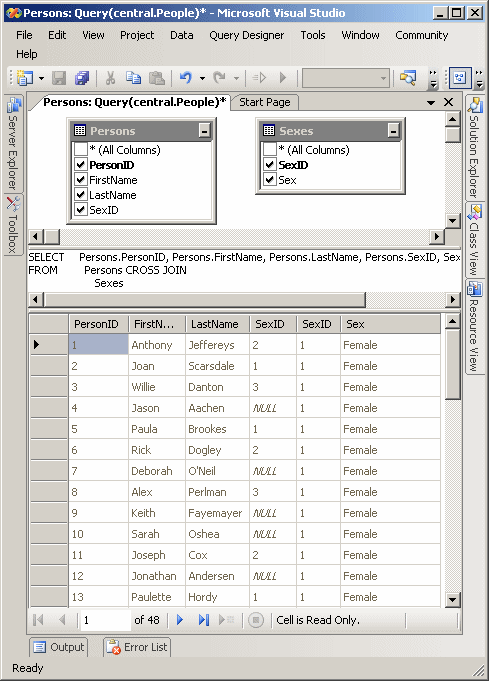Click the Copy toolbar icon
This screenshot has width=489, height=681.
[133, 78]
